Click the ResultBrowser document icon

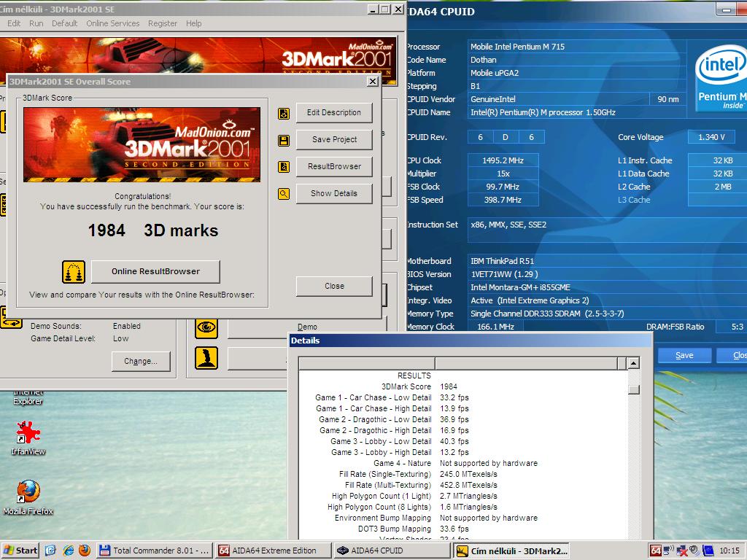coord(284,167)
